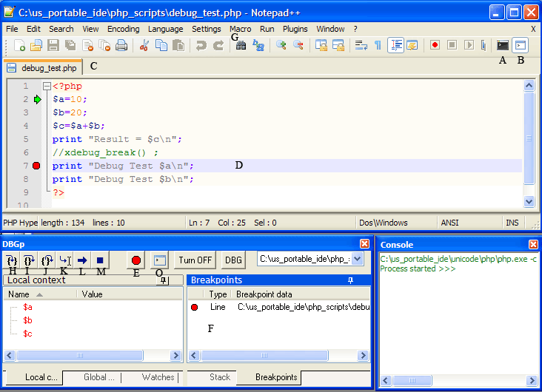Close the Console panel

pos(533,245)
